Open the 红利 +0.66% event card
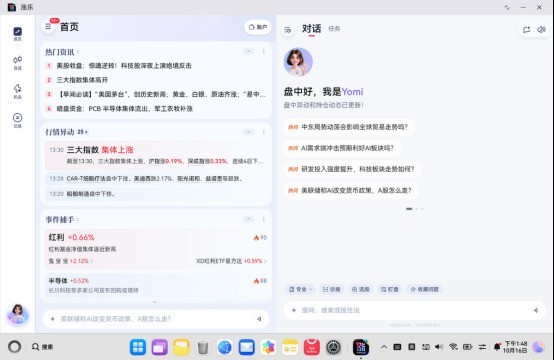The width and height of the screenshot is (554, 360). tap(156, 249)
